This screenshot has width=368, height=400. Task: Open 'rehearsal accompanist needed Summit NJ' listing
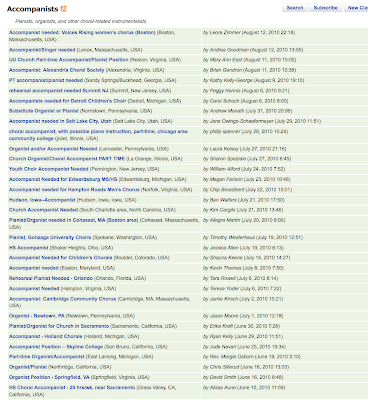pos(59,91)
